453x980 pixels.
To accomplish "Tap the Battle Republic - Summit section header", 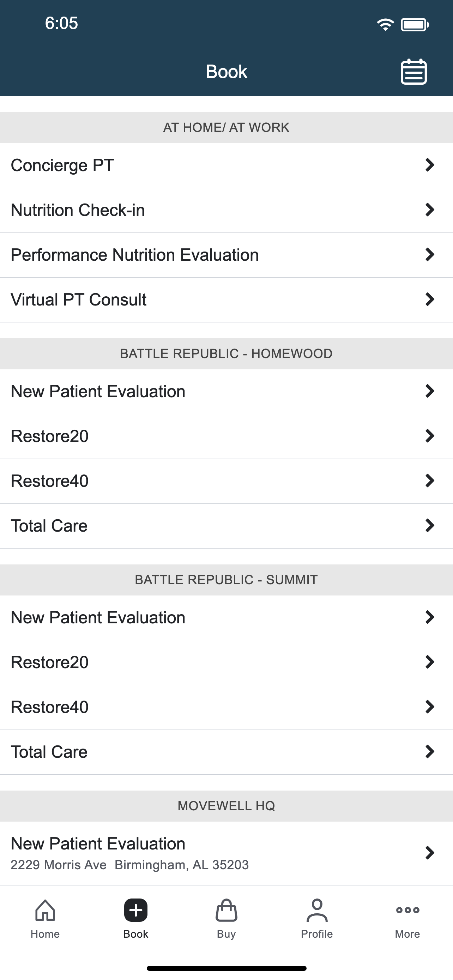I will 226,580.
